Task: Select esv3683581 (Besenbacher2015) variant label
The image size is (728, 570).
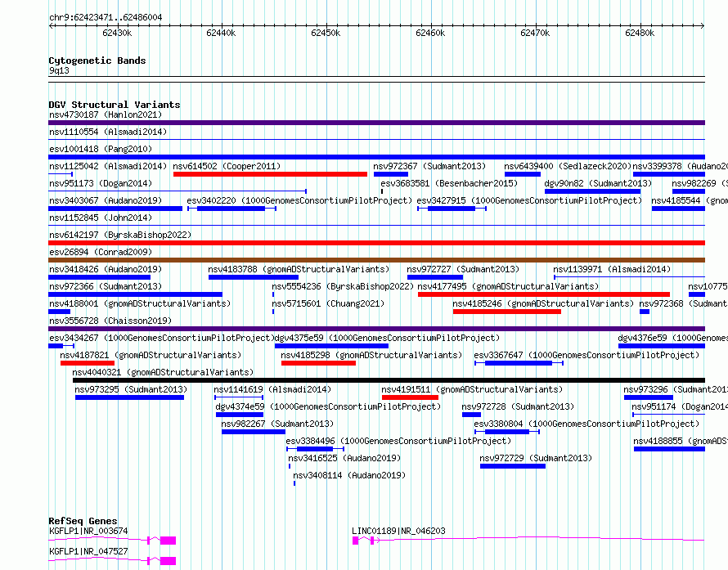Action: [x=449, y=183]
